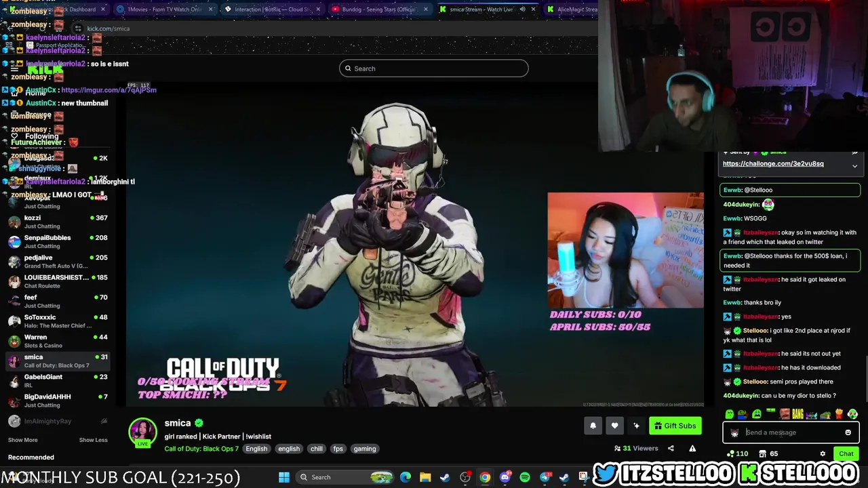The height and width of the screenshot is (488, 868).
Task: Click the share icon next to viewer count
Action: [x=671, y=448]
